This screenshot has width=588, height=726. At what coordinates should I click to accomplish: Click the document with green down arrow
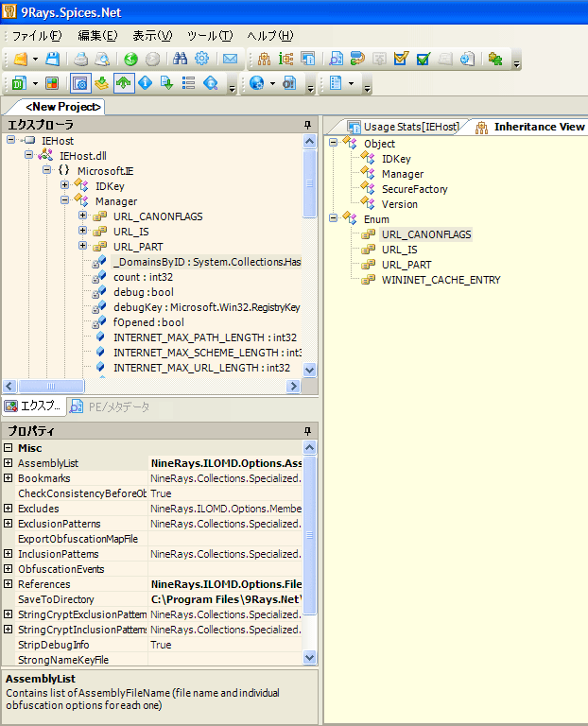166,83
